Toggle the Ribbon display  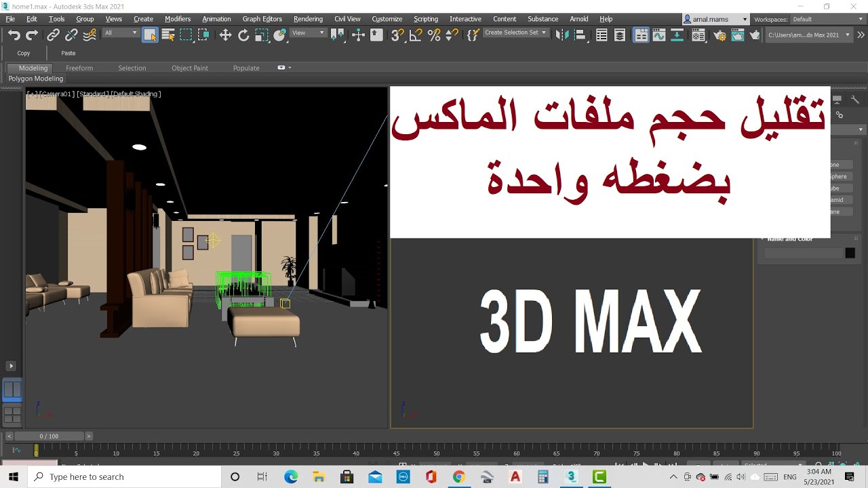pos(641,35)
